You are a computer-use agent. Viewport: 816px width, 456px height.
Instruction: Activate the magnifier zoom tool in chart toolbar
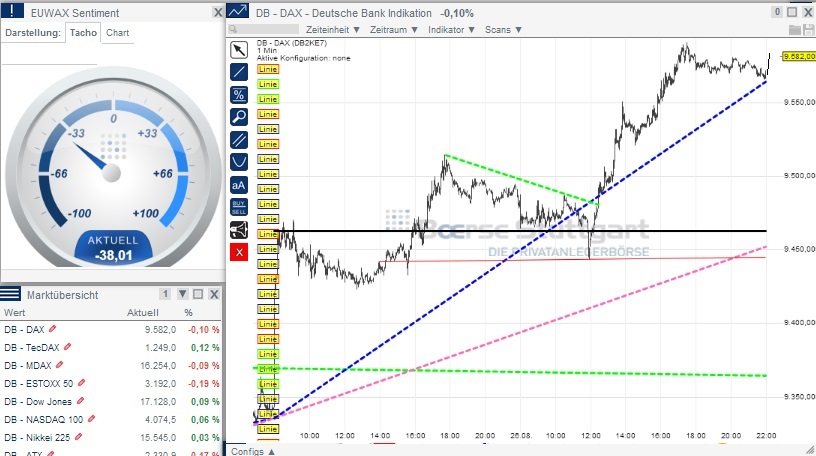pyautogui.click(x=239, y=117)
